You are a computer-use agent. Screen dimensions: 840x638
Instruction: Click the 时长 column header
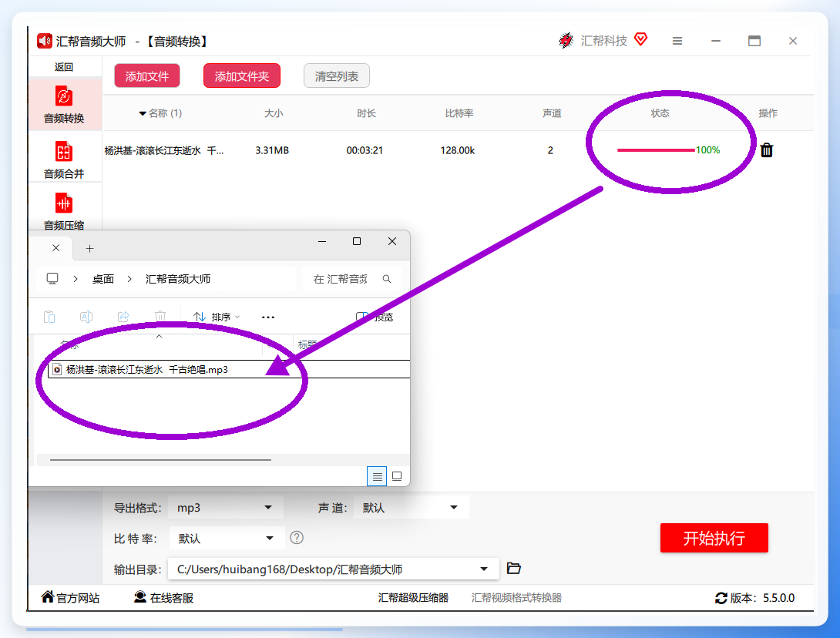click(x=366, y=113)
